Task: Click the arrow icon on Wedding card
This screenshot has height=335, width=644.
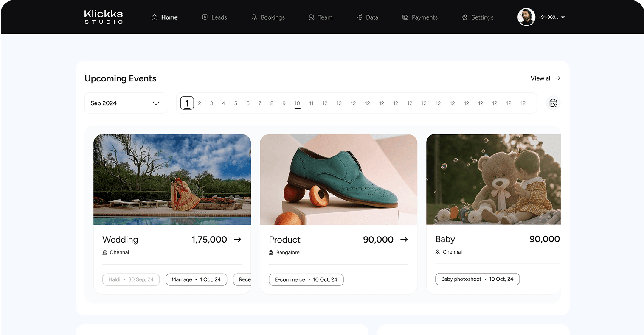Action: pos(238,240)
